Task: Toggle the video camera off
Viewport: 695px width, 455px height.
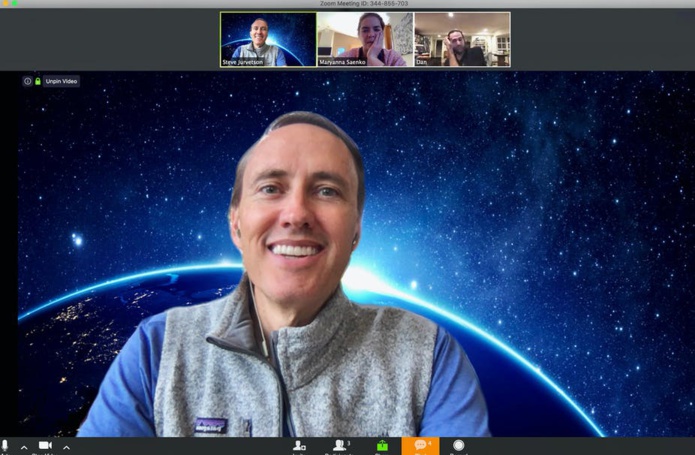Action: [45, 445]
